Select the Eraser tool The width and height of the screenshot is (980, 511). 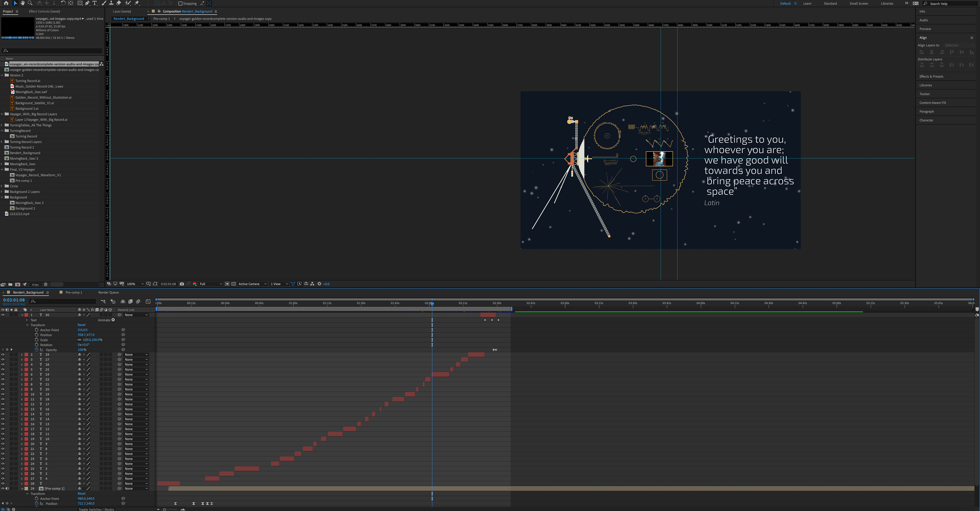coord(119,3)
